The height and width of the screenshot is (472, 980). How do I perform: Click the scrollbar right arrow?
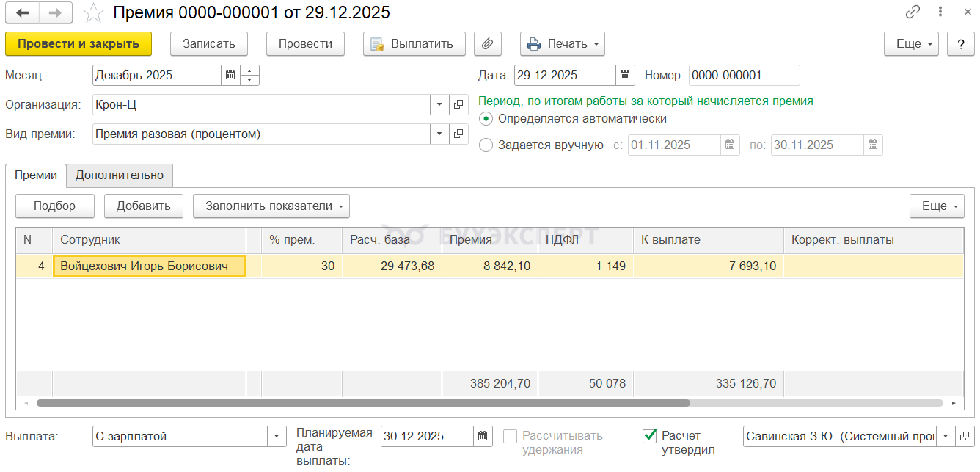[954, 403]
